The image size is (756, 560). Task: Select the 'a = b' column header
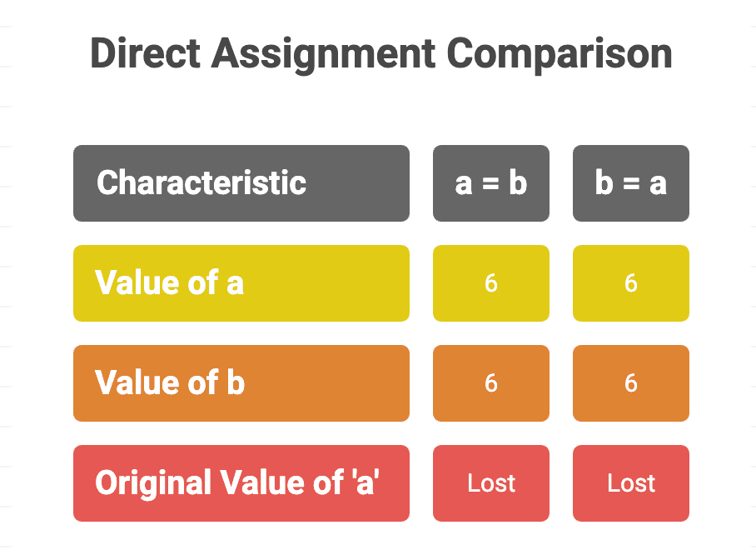tap(491, 183)
